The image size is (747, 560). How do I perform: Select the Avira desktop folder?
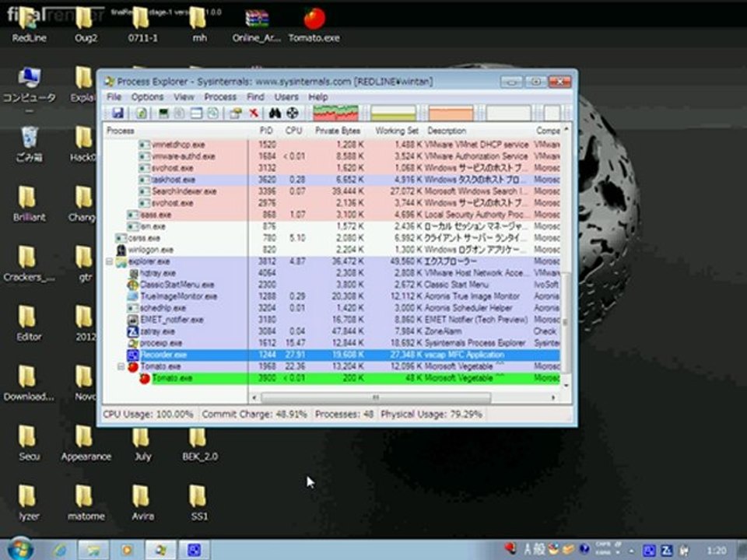click(x=142, y=504)
